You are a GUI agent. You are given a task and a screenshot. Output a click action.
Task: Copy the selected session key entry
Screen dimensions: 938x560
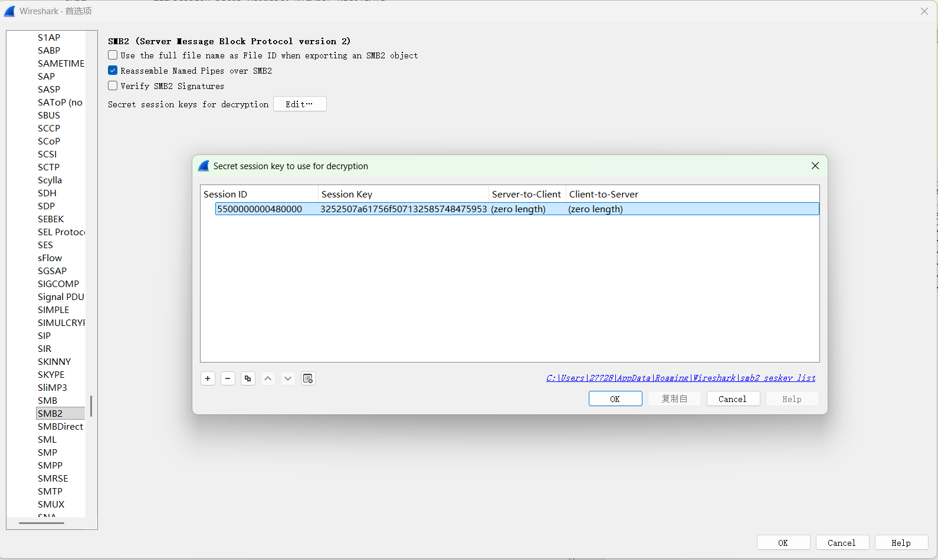248,378
